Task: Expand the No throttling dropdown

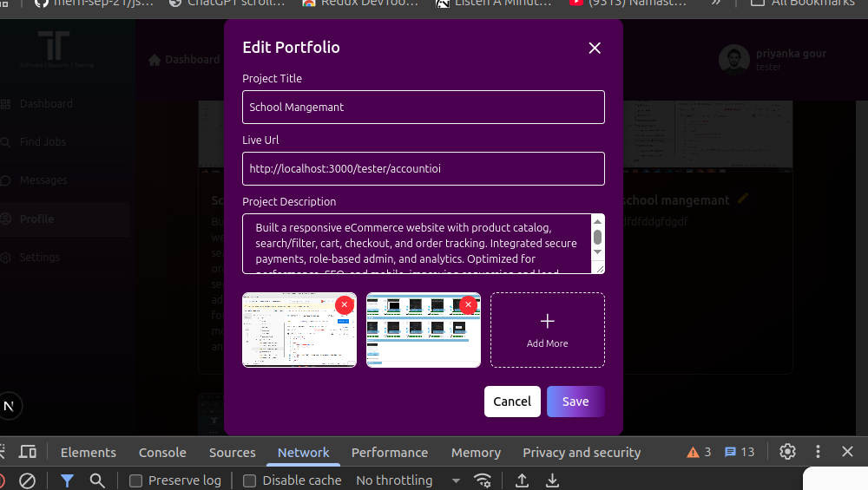Action: 405,480
